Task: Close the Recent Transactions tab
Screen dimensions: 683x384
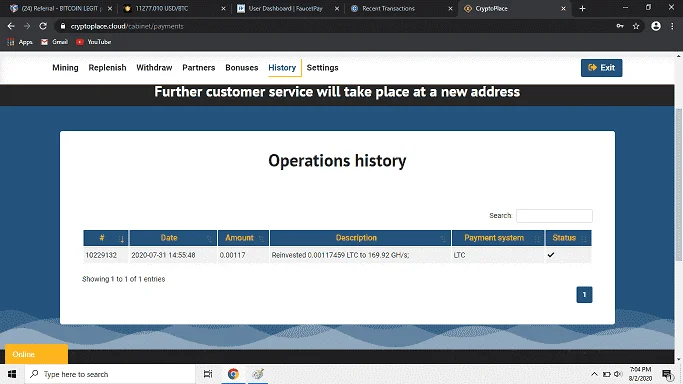Action: coord(450,8)
